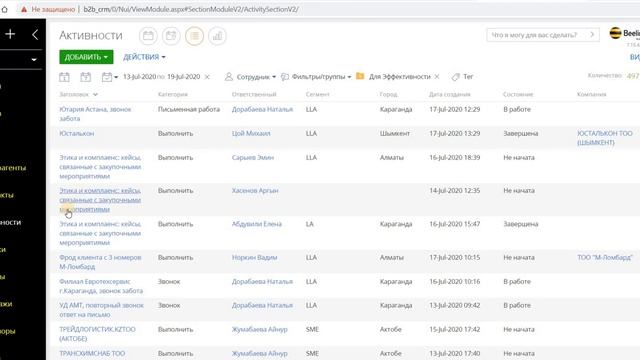
Task: Remove the Для Эффективности folder filter
Action: click(437, 77)
